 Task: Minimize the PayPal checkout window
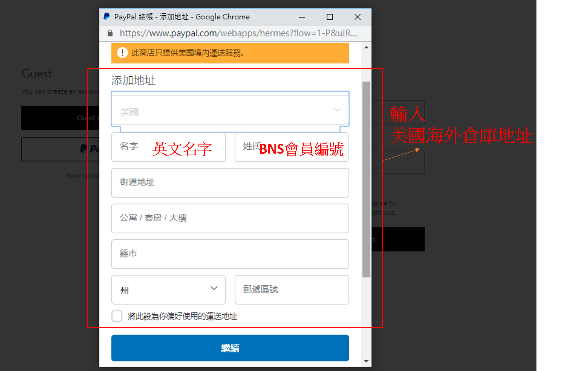pyautogui.click(x=302, y=17)
